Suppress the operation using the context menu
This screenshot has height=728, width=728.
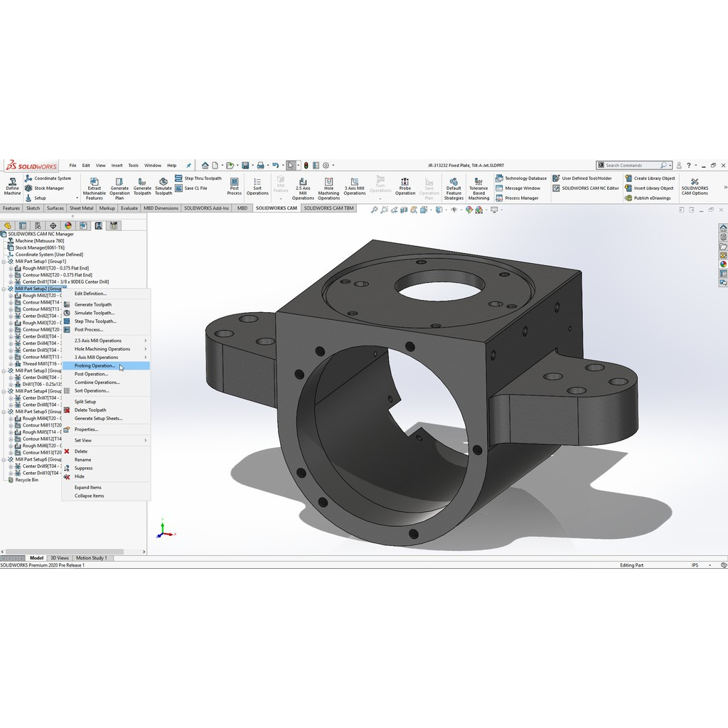point(84,468)
